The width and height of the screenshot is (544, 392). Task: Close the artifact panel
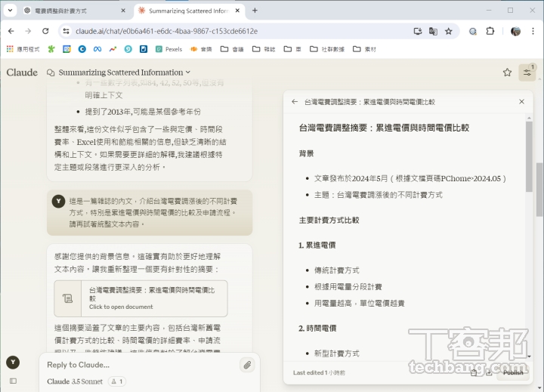pos(521,102)
